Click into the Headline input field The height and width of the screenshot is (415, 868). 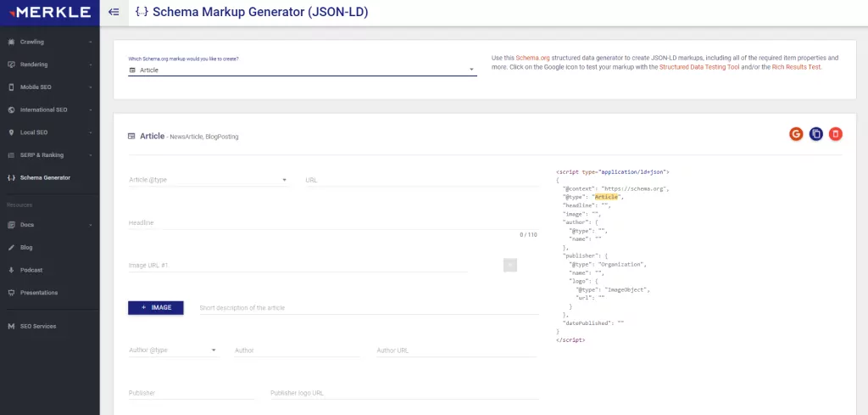click(x=322, y=222)
